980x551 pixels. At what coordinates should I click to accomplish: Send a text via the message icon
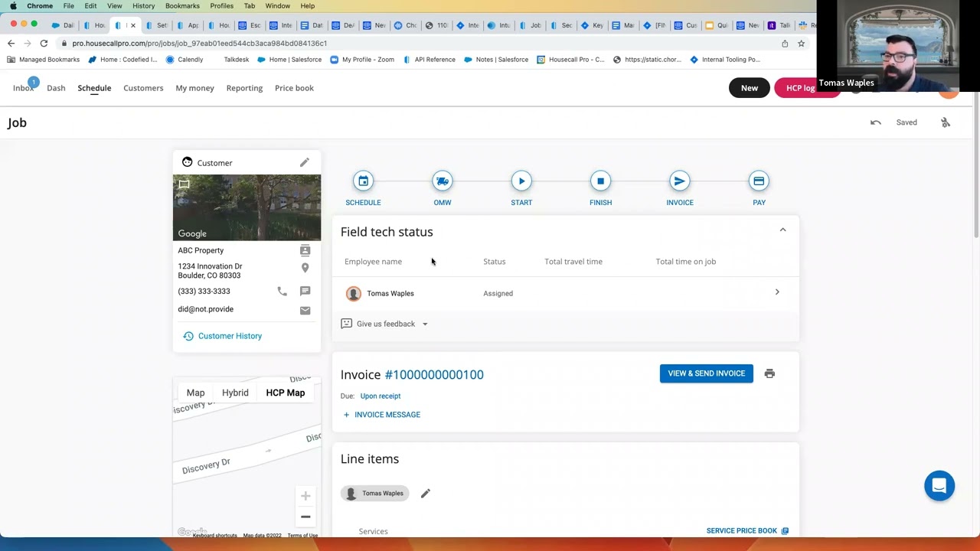tap(305, 292)
